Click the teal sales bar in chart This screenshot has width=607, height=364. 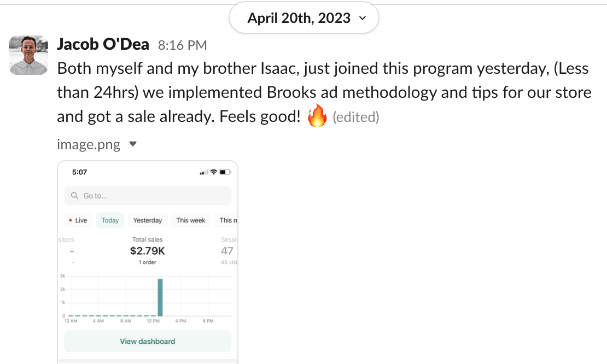(x=160, y=298)
